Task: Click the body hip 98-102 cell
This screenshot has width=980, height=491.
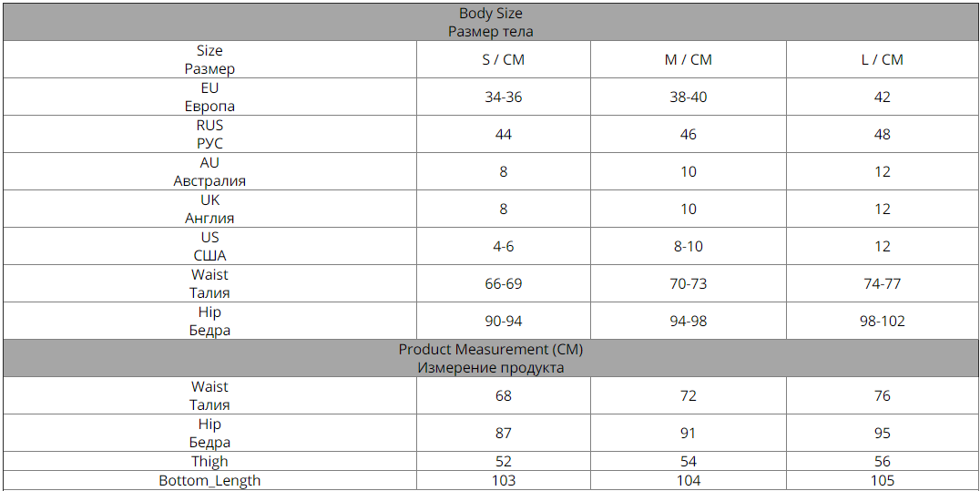Action: pos(882,322)
